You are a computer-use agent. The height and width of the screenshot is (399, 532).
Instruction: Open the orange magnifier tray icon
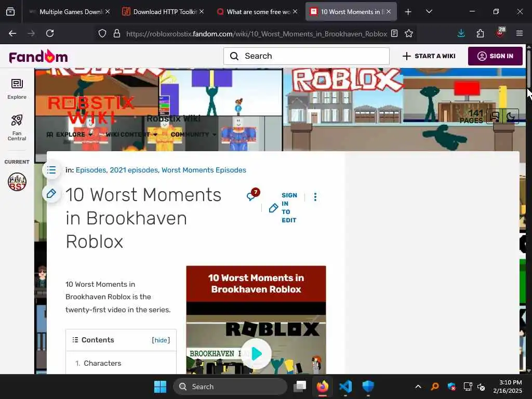[x=435, y=387]
